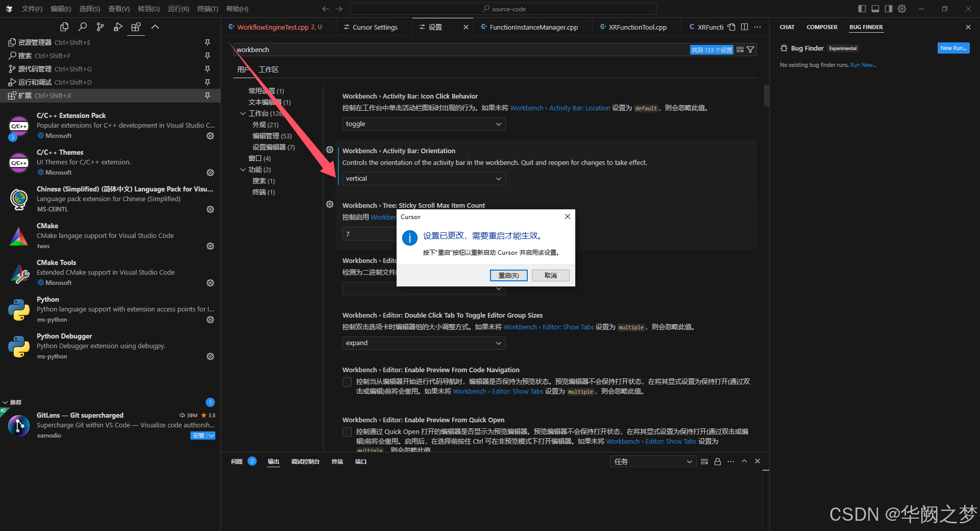This screenshot has width=980, height=531.
Task: Toggle primary sidebar layout icon
Action: 862,9
